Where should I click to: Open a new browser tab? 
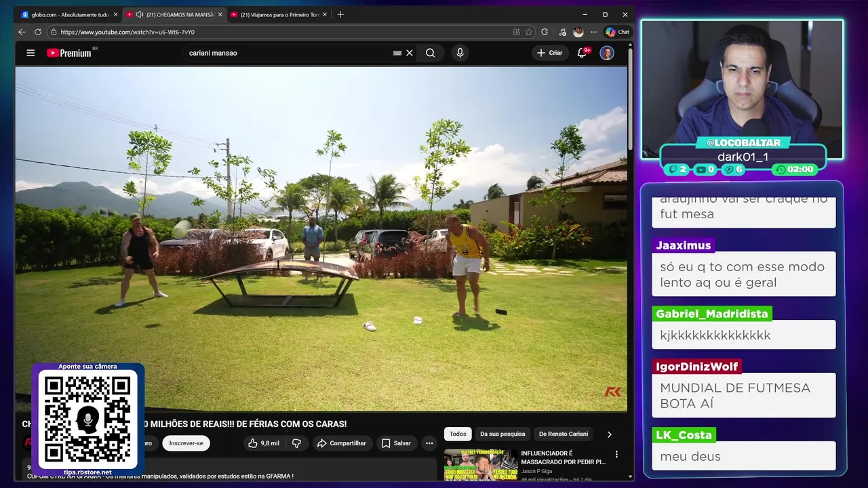point(340,14)
